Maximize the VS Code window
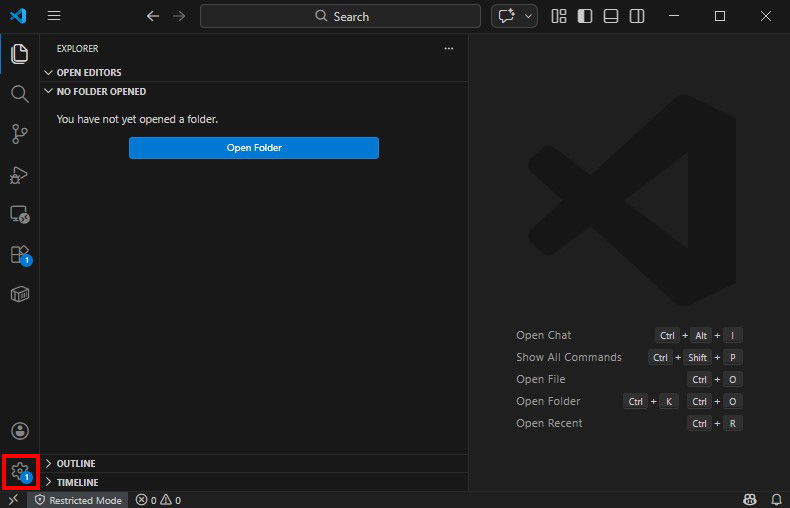 720,16
